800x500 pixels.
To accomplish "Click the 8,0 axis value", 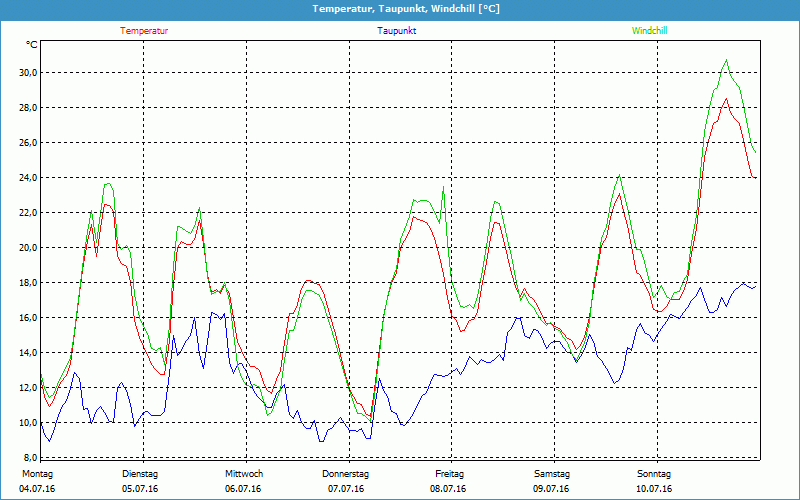I will (29, 458).
